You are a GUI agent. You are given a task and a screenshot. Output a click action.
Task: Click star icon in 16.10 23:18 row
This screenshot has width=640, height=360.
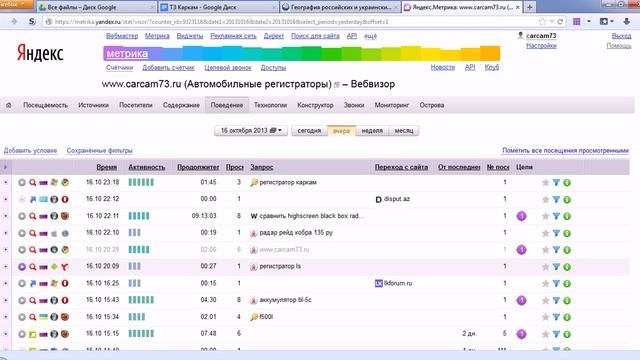tap(545, 182)
